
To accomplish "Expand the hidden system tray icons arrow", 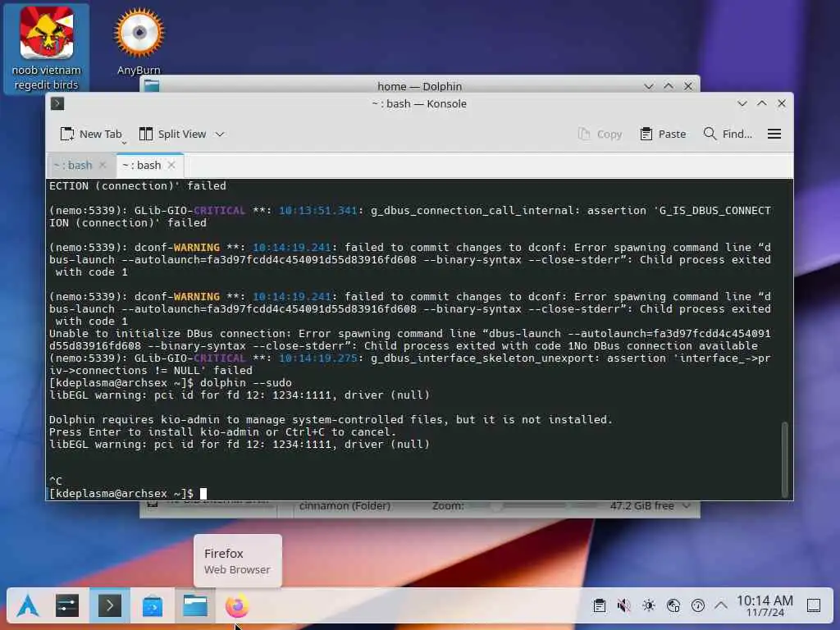I will tap(721, 606).
